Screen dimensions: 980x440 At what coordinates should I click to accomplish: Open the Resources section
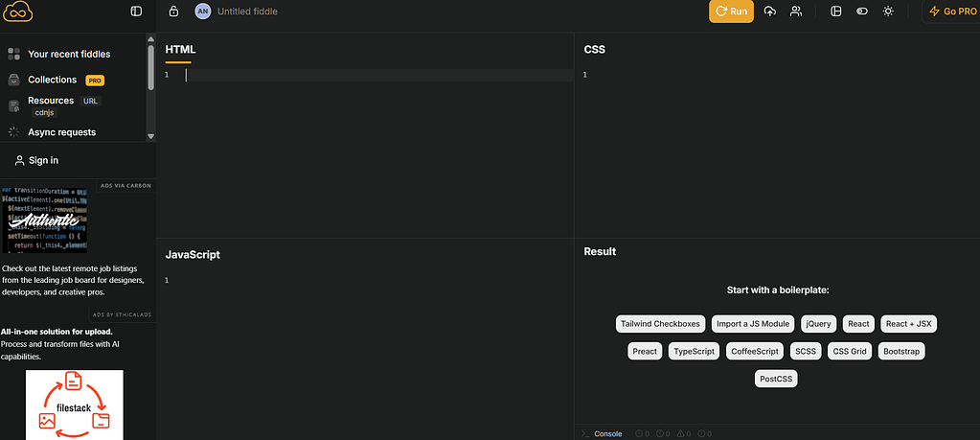tap(51, 101)
